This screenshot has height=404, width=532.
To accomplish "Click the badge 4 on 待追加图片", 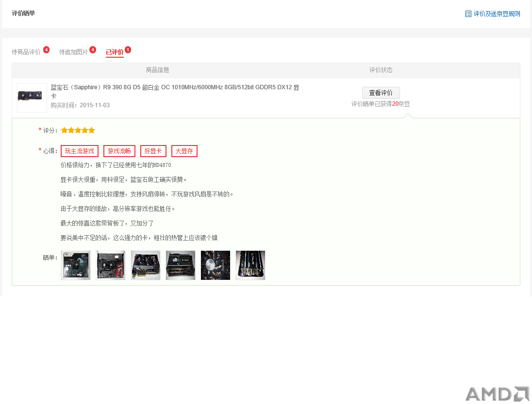I will click(x=93, y=50).
